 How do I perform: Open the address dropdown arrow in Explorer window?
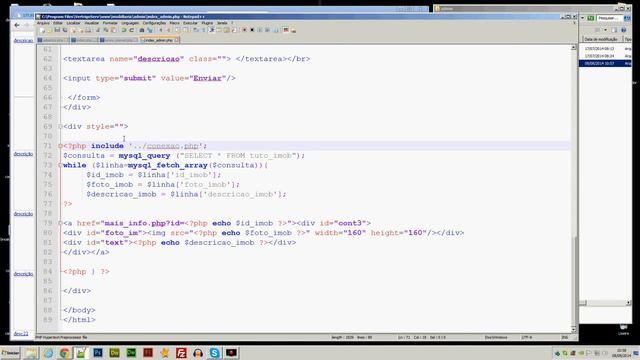point(582,18)
